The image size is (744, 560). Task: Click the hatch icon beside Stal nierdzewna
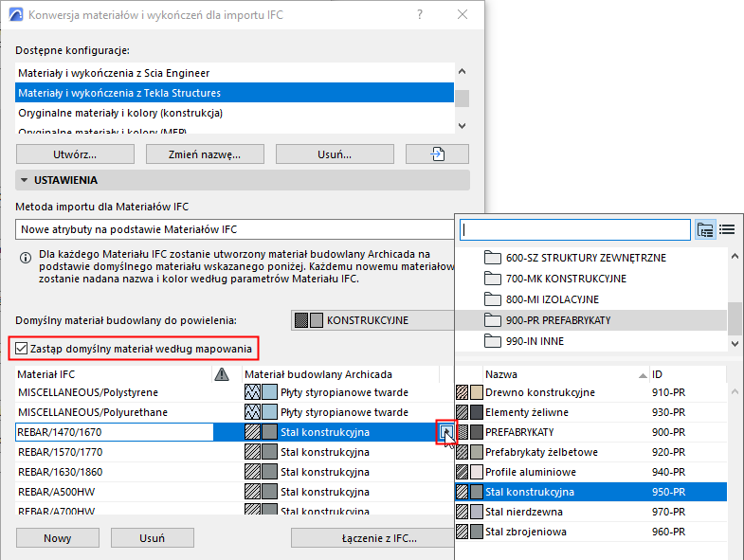[x=462, y=512]
